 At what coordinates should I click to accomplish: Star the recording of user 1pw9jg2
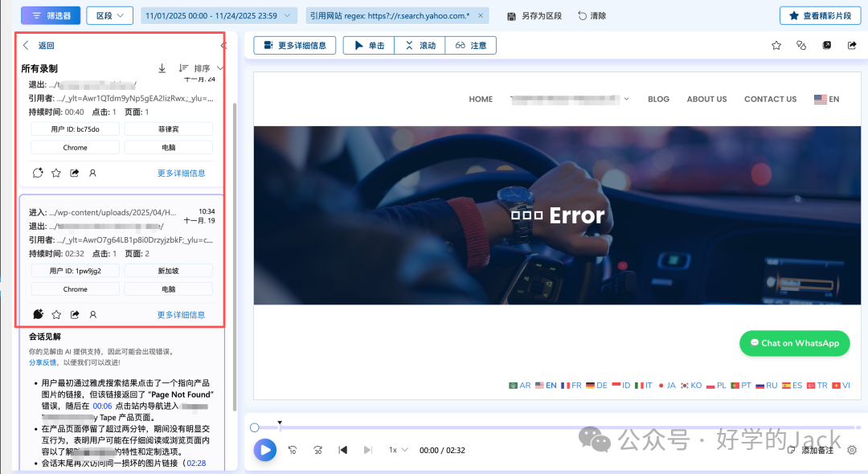[56, 314]
